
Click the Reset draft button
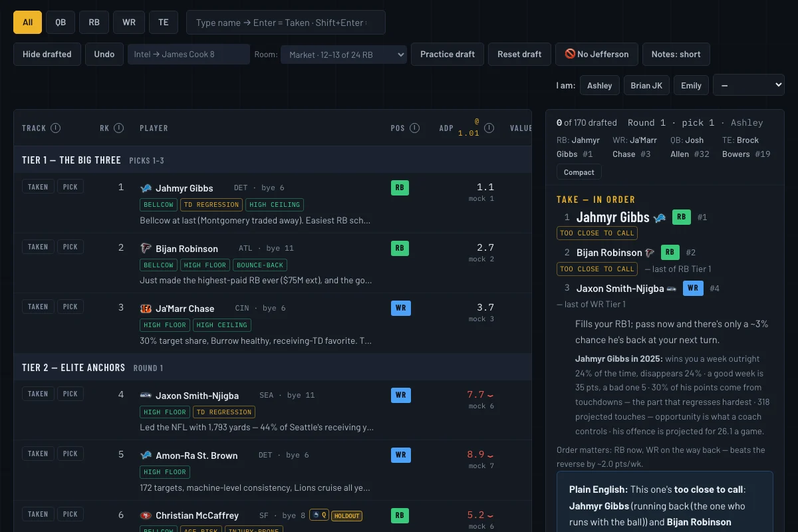[x=519, y=55]
